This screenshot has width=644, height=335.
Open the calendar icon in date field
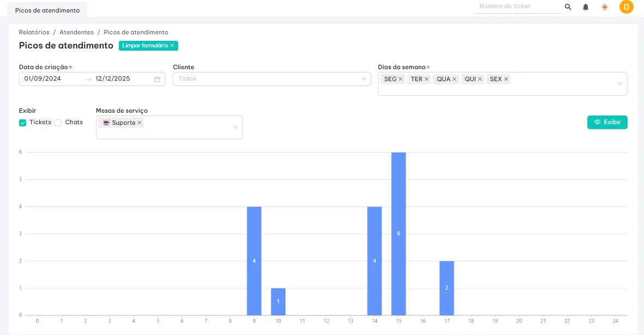click(157, 79)
